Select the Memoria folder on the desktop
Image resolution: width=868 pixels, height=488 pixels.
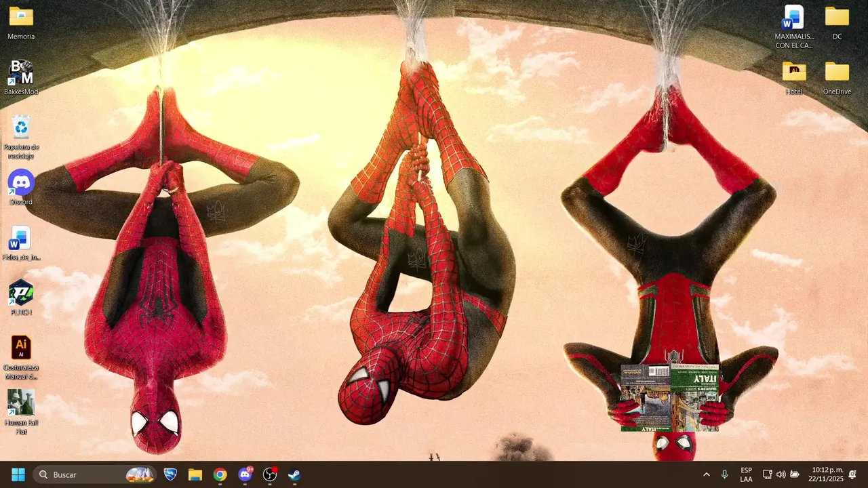click(x=21, y=23)
